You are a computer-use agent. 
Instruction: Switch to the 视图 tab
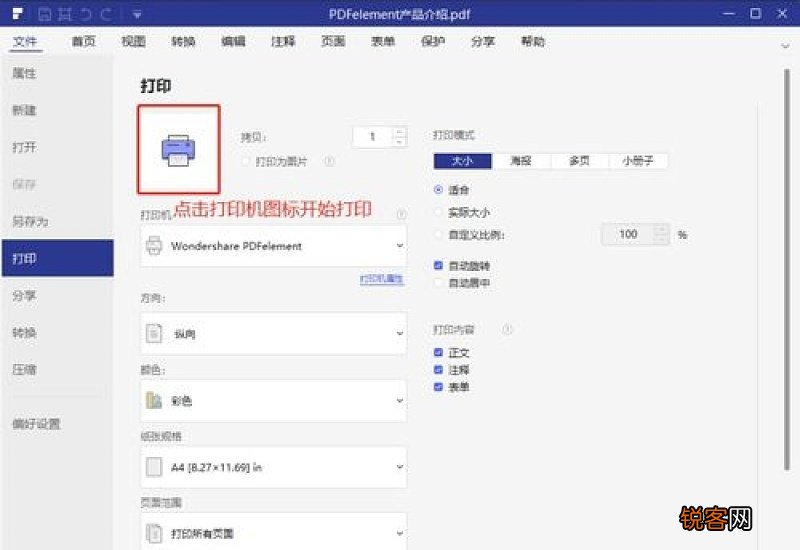[133, 41]
